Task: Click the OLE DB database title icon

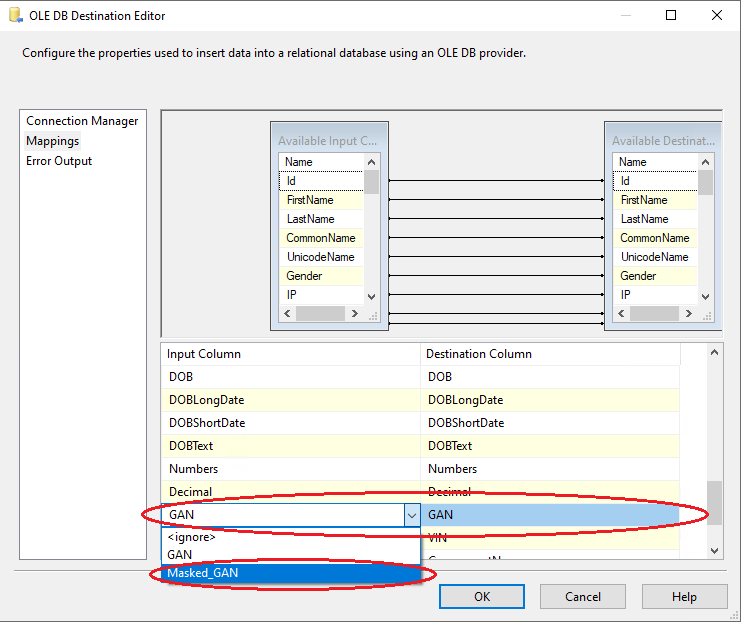Action: coord(15,16)
